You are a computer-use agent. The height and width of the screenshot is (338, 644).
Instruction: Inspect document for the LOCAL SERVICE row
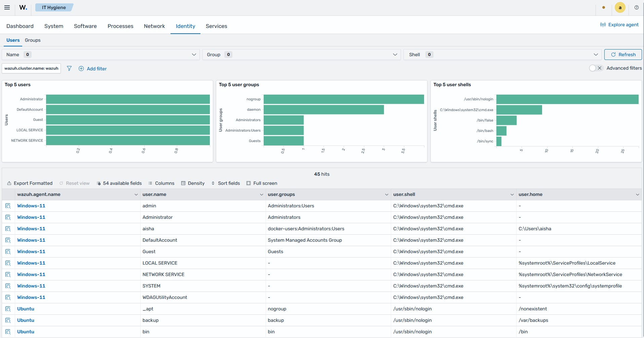pyautogui.click(x=8, y=263)
